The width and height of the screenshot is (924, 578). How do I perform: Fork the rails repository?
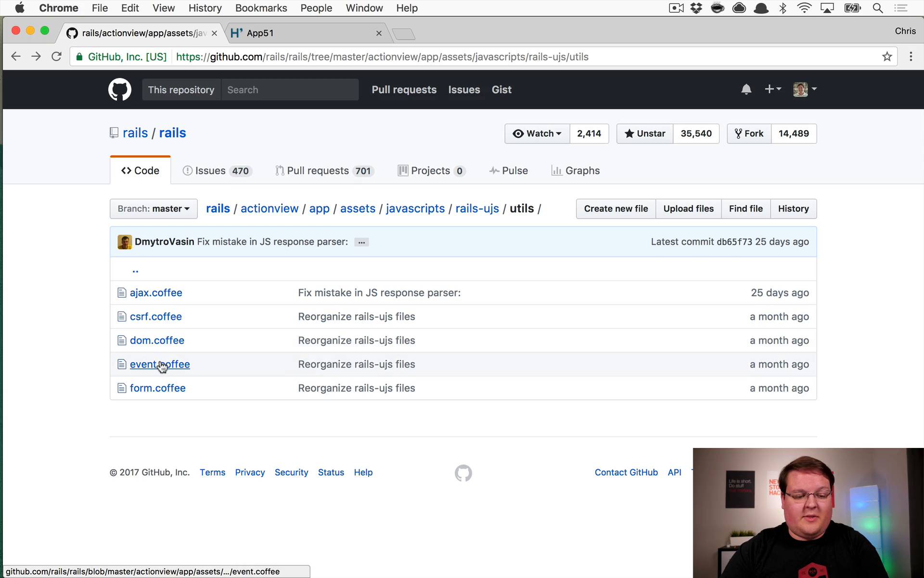pyautogui.click(x=749, y=134)
